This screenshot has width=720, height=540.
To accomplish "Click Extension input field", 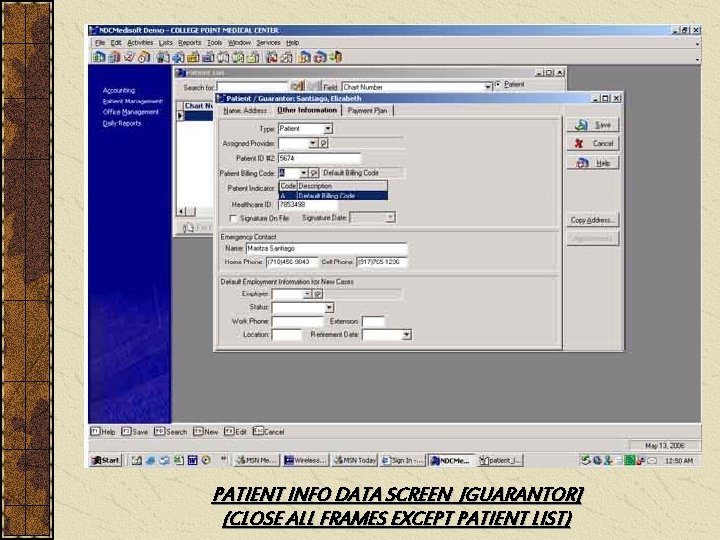I will tap(373, 321).
